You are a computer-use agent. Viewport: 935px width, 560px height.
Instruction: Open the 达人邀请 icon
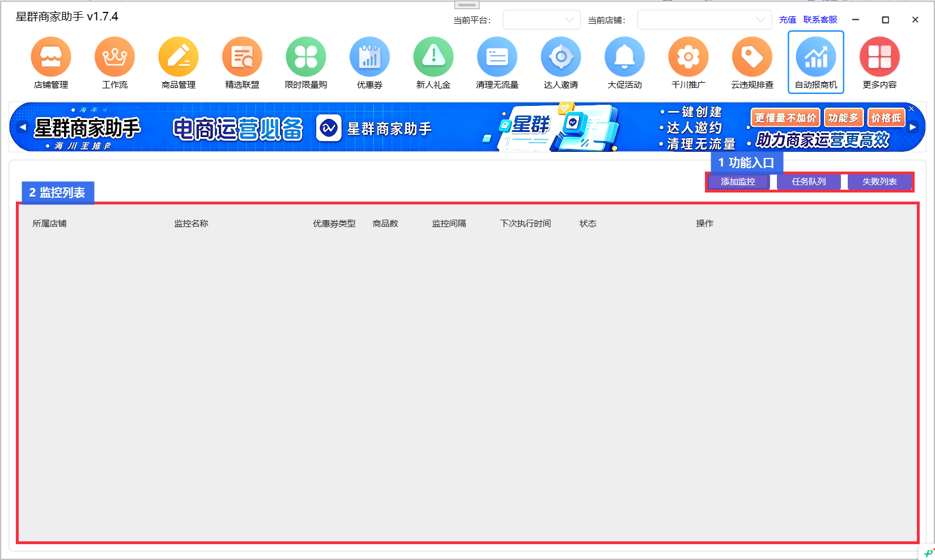point(561,57)
